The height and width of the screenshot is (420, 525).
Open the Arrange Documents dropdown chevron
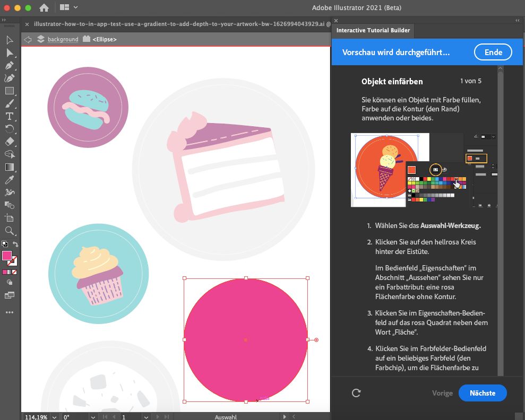pyautogui.click(x=76, y=7)
